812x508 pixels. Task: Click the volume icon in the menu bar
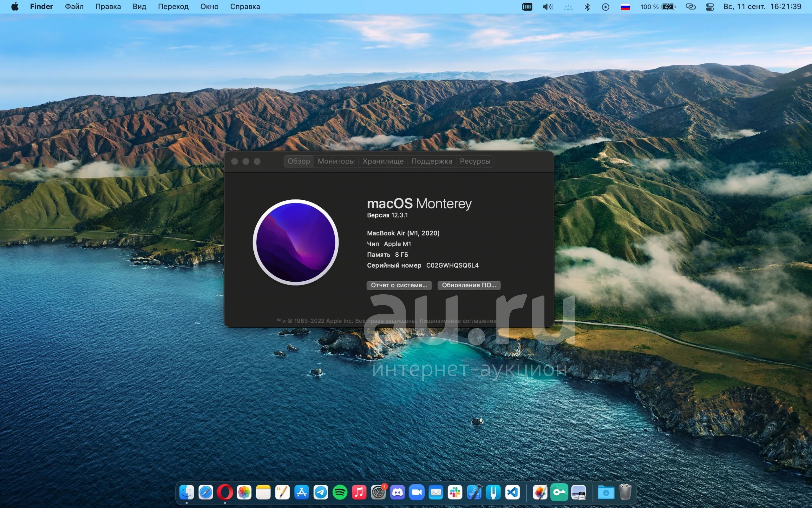(x=547, y=7)
